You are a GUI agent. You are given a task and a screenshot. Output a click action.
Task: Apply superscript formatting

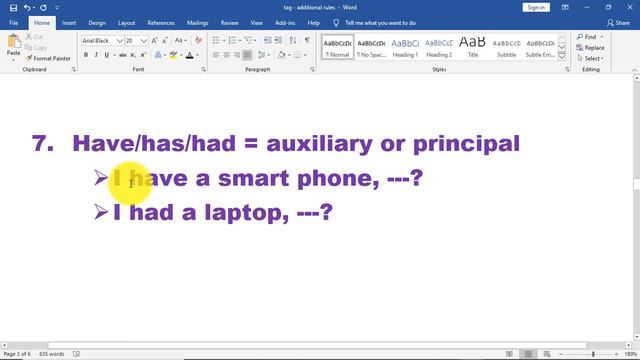pos(143,55)
